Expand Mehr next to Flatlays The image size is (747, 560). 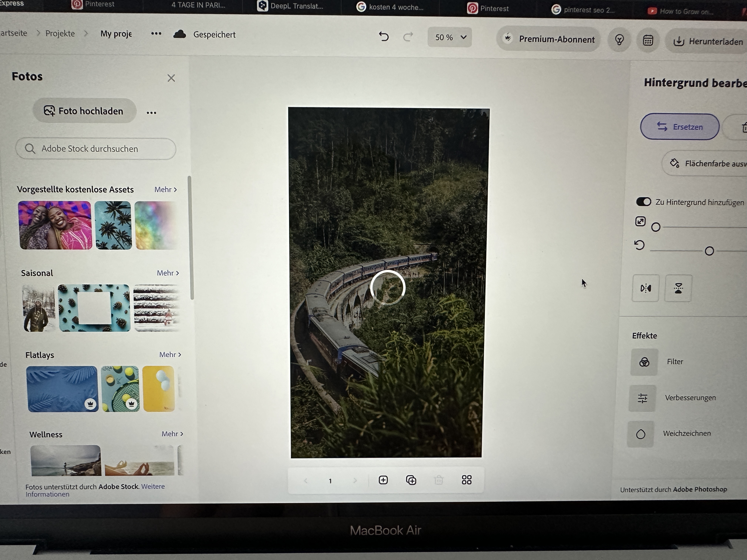coord(170,354)
